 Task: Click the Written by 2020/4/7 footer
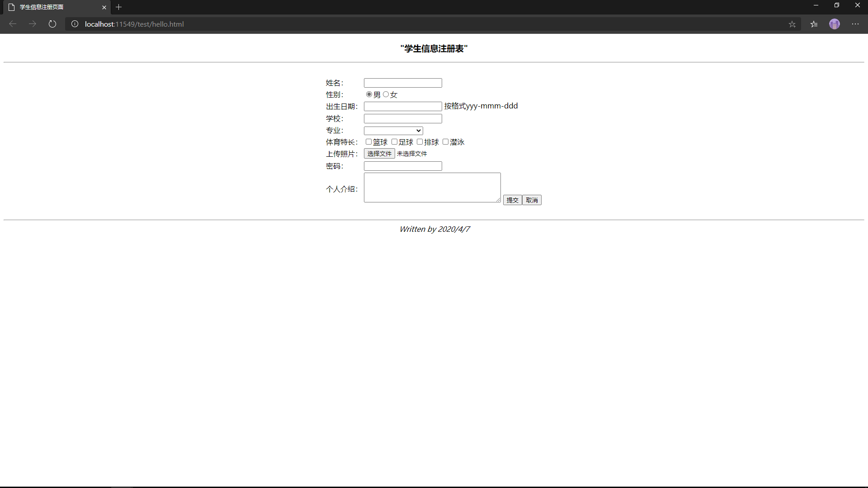tap(434, 229)
